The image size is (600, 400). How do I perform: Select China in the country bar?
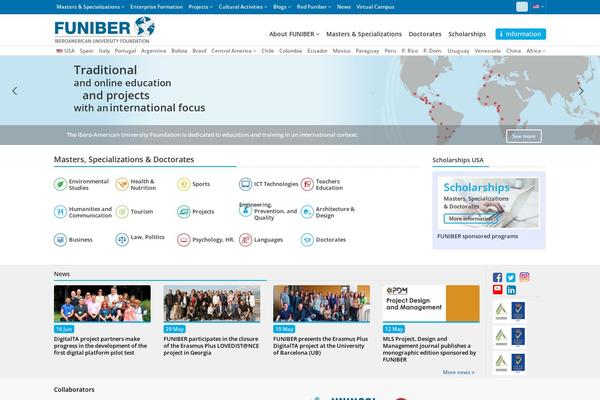513,51
